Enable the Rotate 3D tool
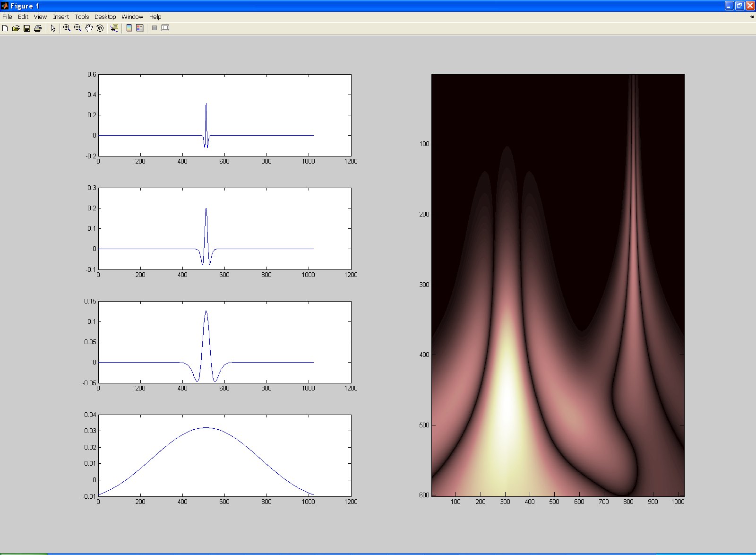 [x=100, y=28]
